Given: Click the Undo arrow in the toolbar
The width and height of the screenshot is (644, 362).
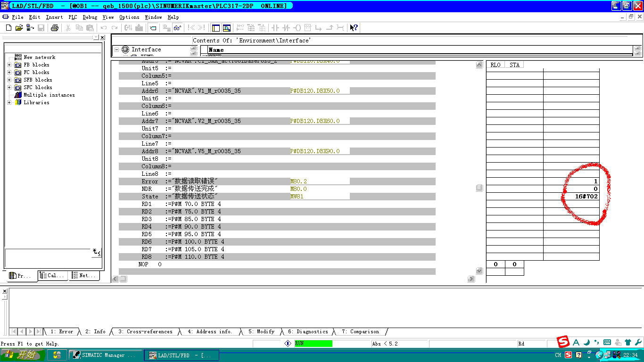Looking at the screenshot, I should click(104, 28).
